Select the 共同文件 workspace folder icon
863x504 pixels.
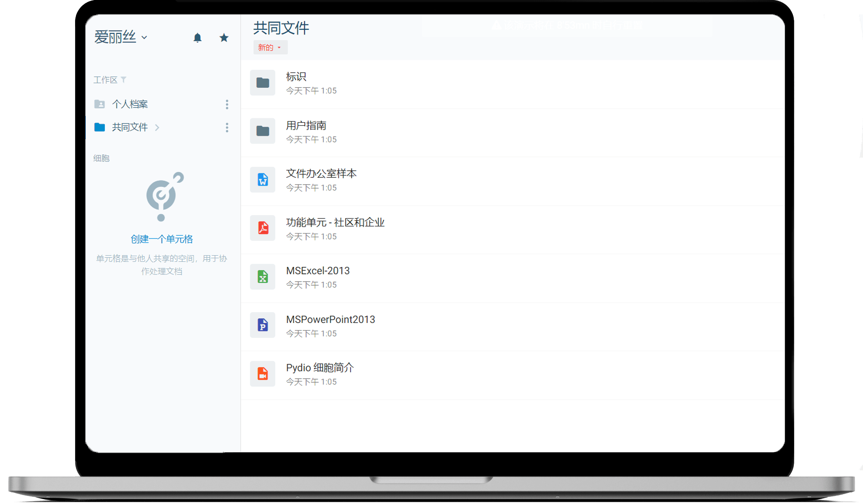100,128
